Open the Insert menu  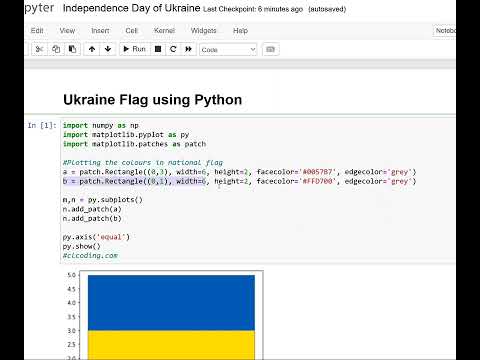coord(100,31)
